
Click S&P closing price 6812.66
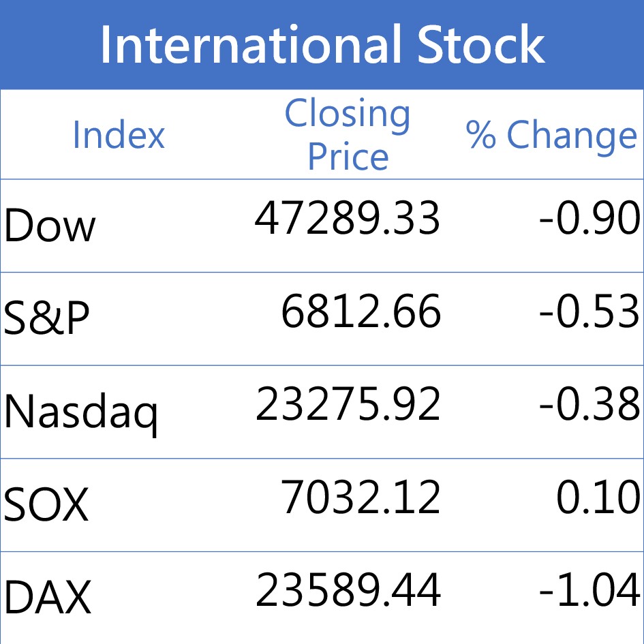pos(361,312)
